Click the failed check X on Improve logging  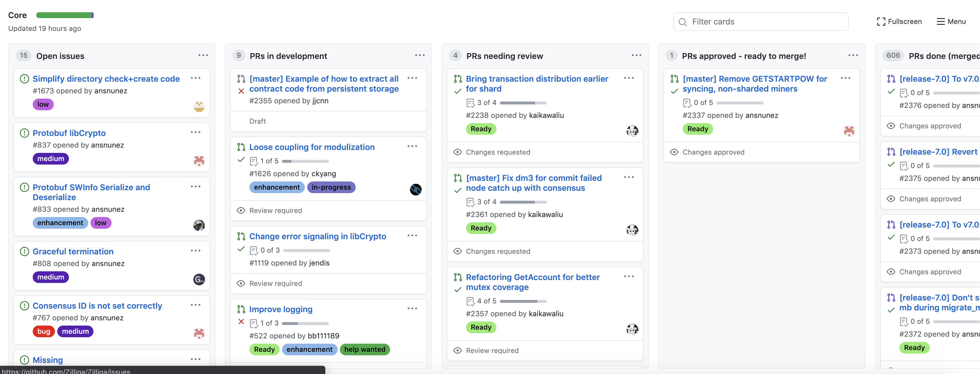click(241, 321)
